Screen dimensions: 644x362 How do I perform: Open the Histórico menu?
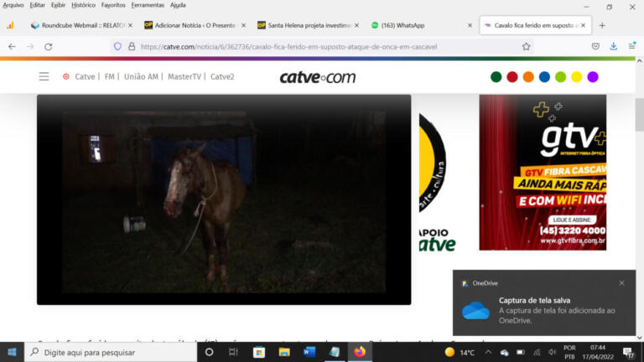(x=83, y=5)
